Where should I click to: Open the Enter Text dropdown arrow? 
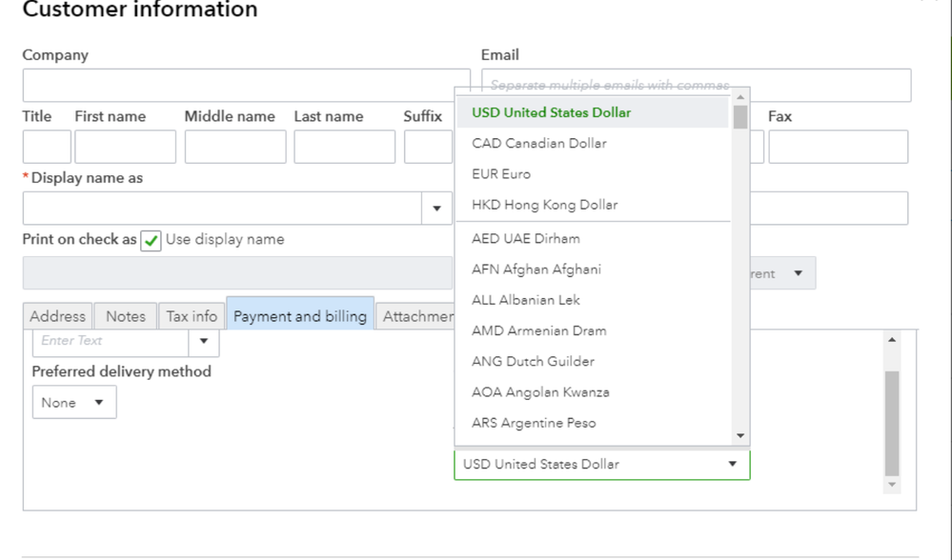(x=203, y=341)
